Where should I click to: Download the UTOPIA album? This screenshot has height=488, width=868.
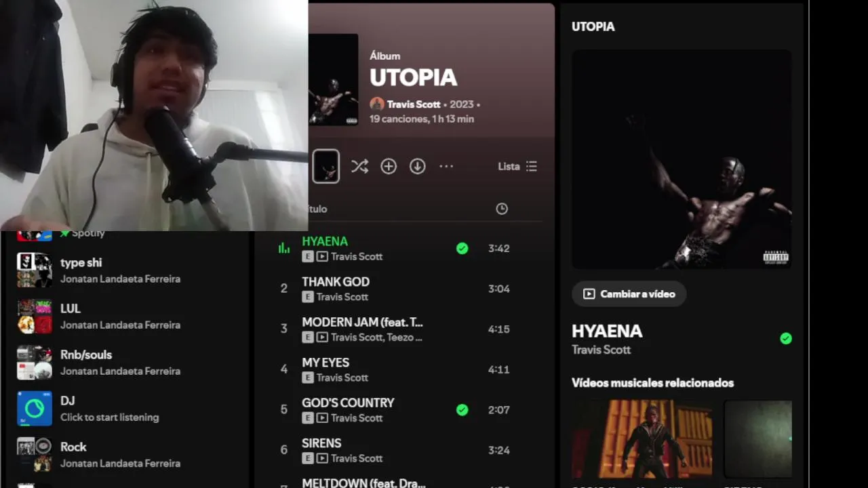418,166
